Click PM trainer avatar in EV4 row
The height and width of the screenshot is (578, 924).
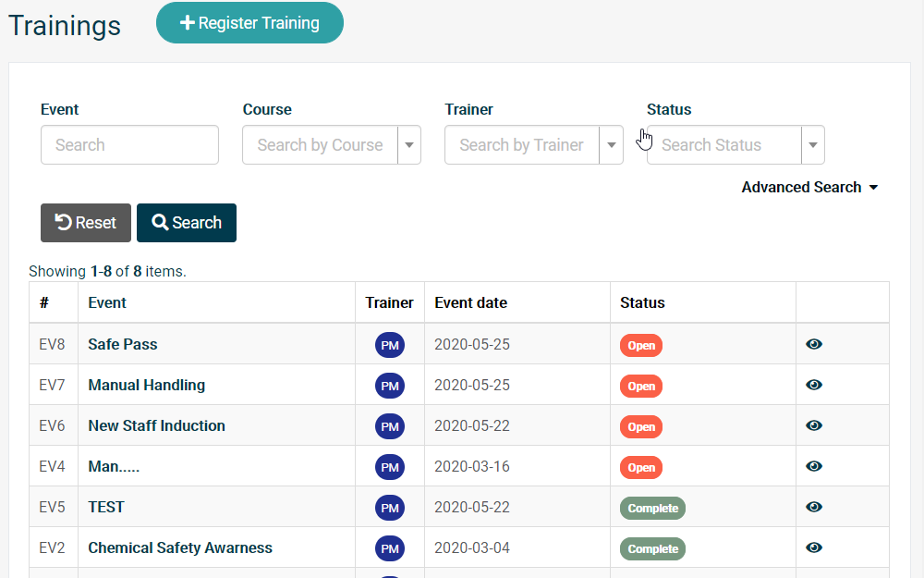(x=390, y=467)
